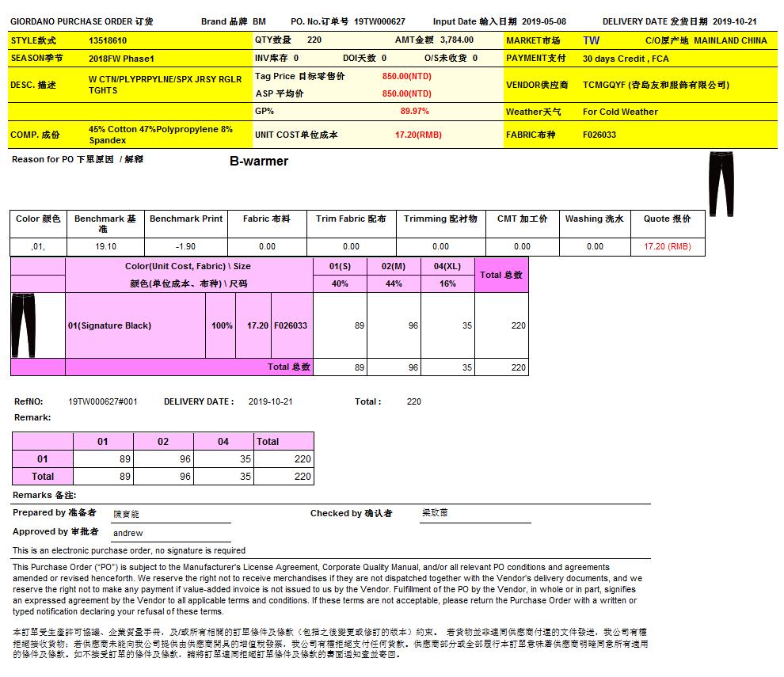The image size is (784, 677).
Task: Click the STYLE value 13518610
Action: [108, 40]
